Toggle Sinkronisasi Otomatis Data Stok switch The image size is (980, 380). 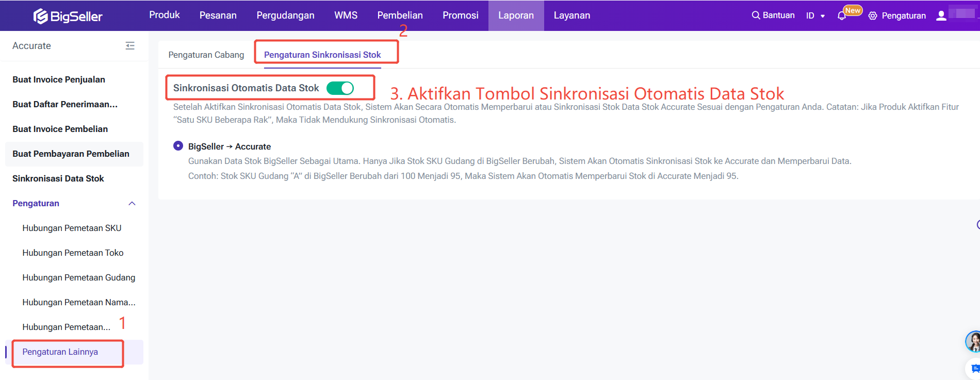(340, 88)
